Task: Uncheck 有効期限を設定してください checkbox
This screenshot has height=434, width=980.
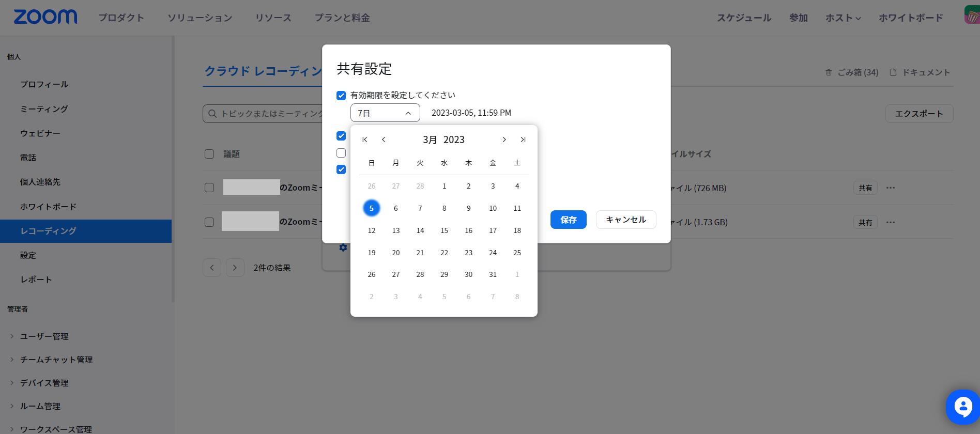Action: click(341, 96)
